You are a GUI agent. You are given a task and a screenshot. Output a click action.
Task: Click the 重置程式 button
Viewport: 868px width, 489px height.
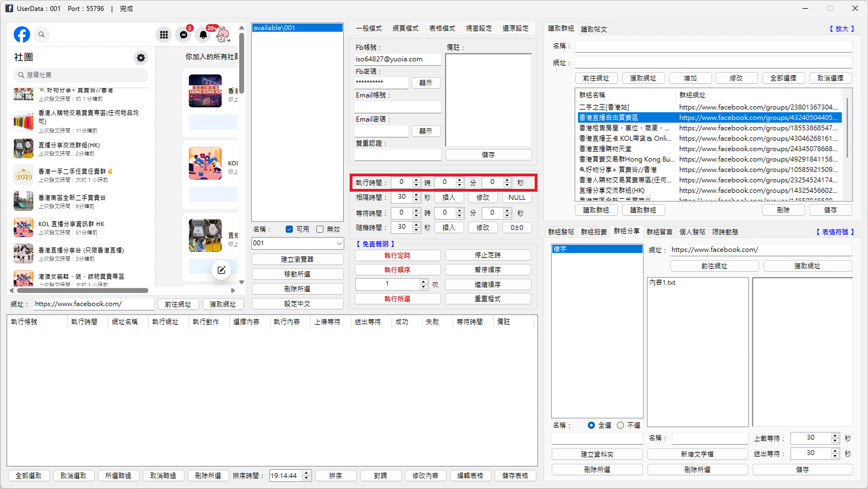point(488,299)
